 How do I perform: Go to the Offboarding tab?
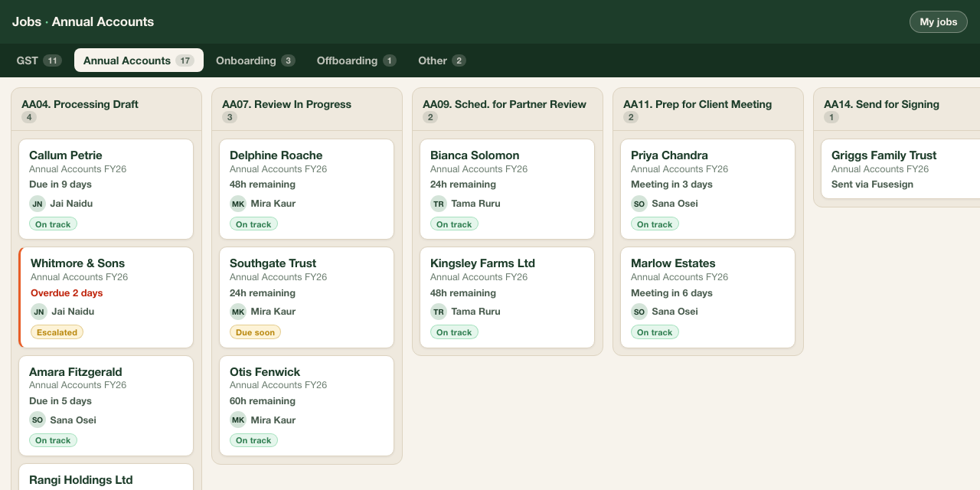(356, 60)
